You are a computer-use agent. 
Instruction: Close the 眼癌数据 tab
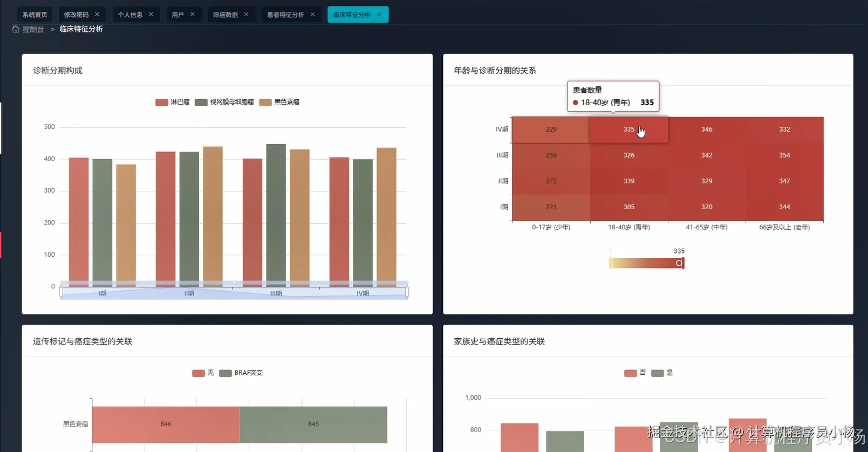(x=247, y=15)
